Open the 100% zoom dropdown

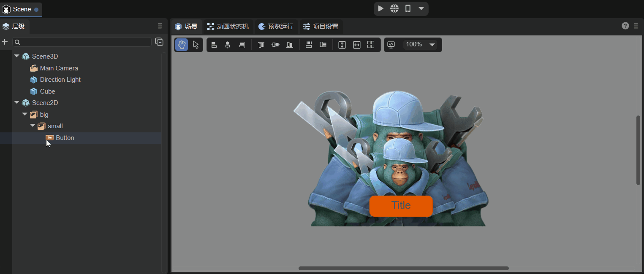(432, 45)
